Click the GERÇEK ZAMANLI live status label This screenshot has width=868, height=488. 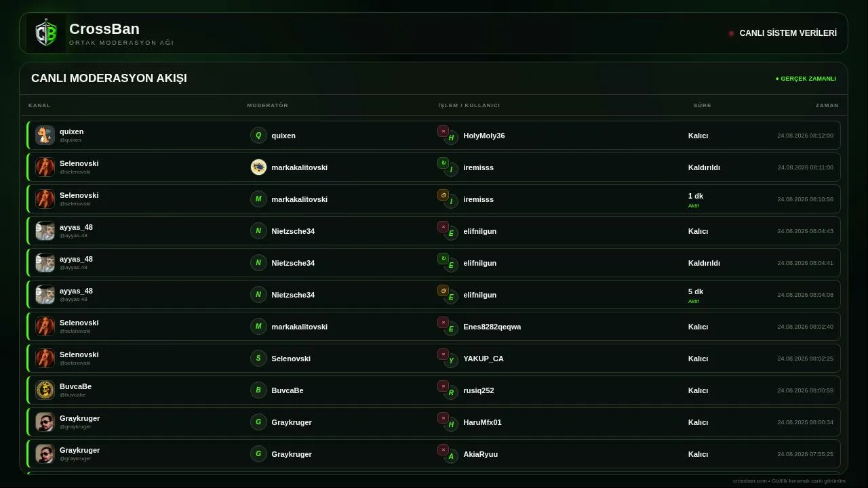(x=806, y=79)
